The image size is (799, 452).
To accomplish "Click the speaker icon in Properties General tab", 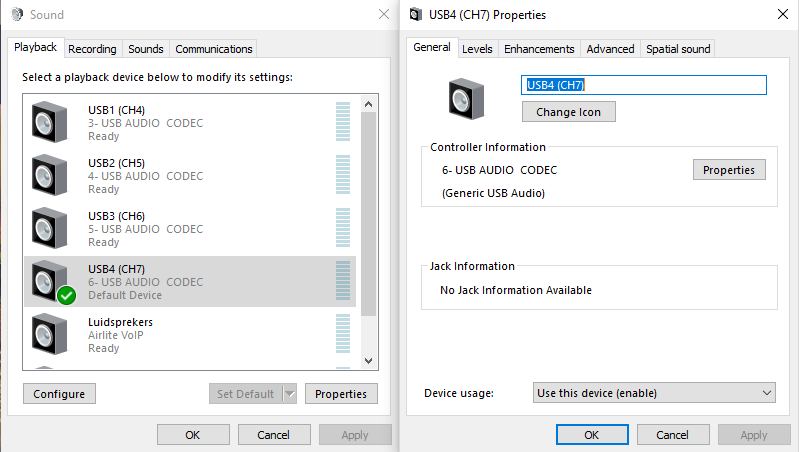I will coord(467,98).
